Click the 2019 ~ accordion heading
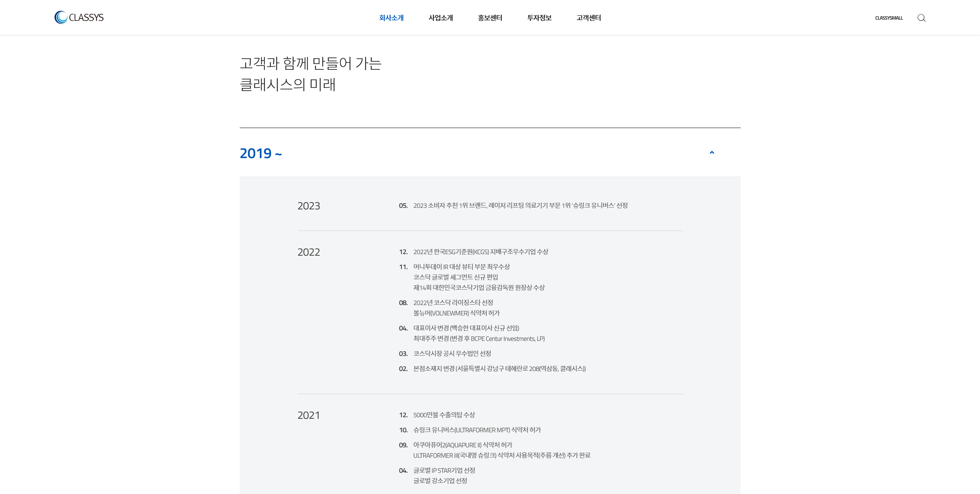This screenshot has width=980, height=494. [261, 153]
